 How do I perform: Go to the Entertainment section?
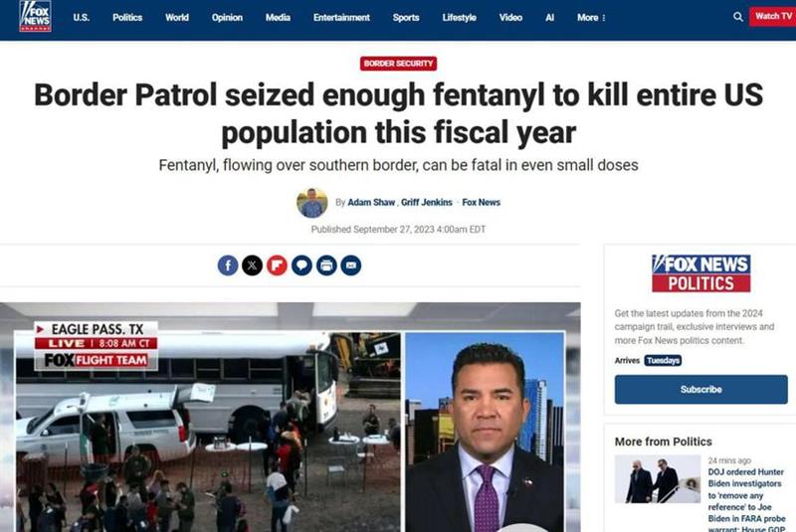point(341,17)
